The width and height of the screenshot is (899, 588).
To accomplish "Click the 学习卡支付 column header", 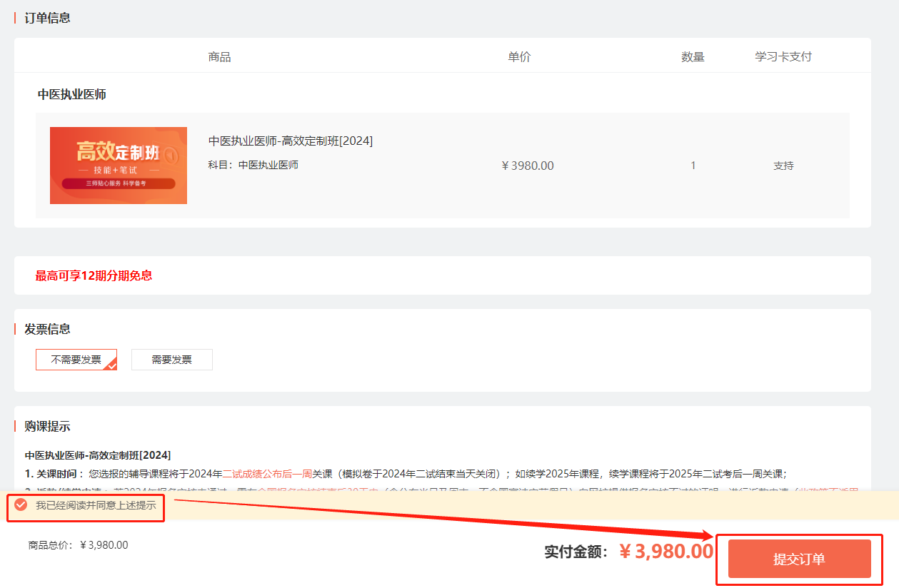I will click(x=783, y=57).
